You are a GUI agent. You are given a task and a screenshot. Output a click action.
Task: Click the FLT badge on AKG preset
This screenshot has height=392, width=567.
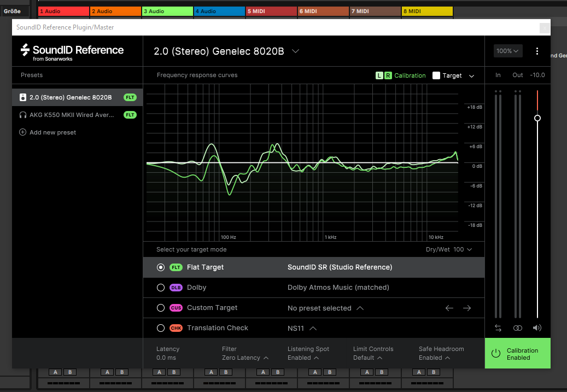click(x=130, y=115)
